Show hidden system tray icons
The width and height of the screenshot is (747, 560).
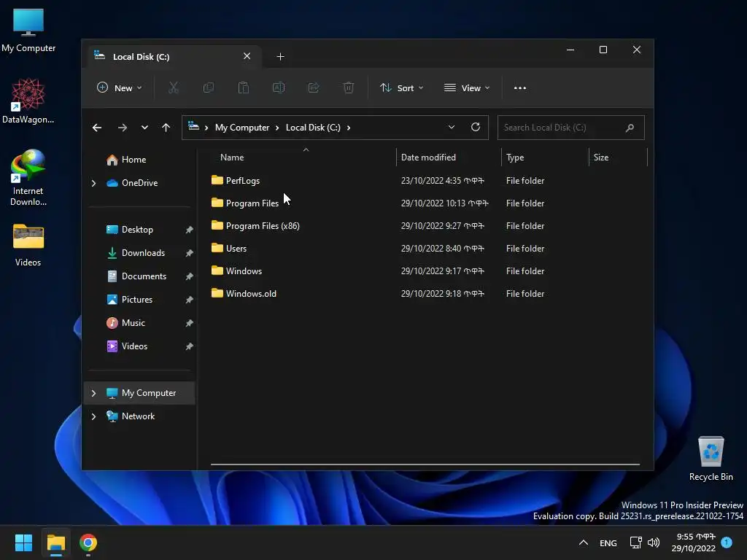click(583, 542)
